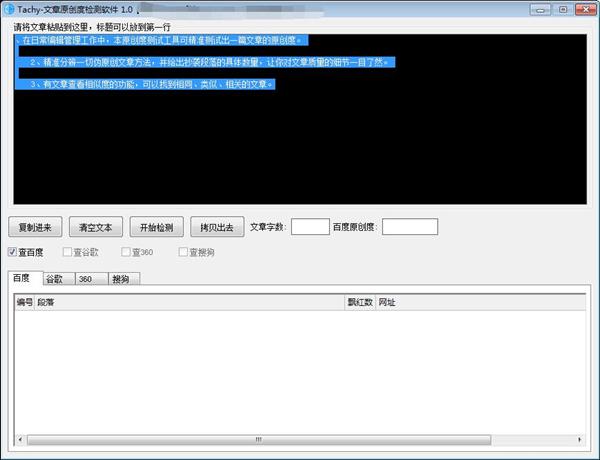Screen dimensions: 600x460
Task: Enable the 查360 checkbox
Action: (x=126, y=252)
